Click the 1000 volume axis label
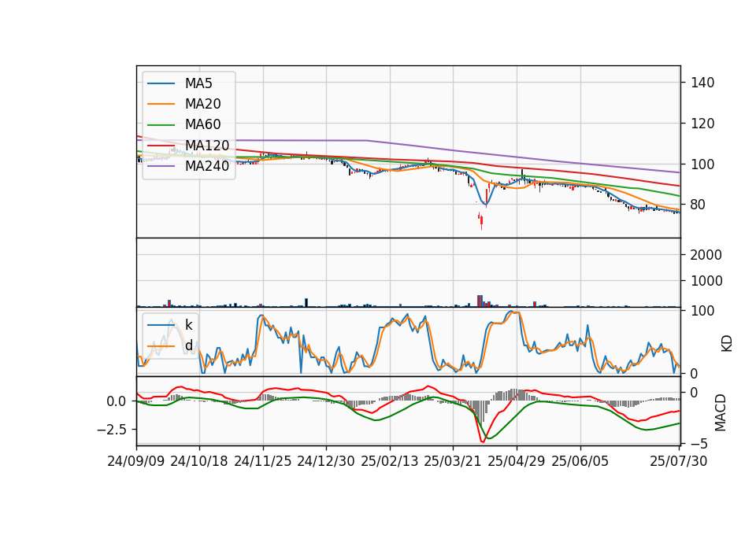This screenshot has width=756, height=543. pyautogui.click(x=706, y=281)
